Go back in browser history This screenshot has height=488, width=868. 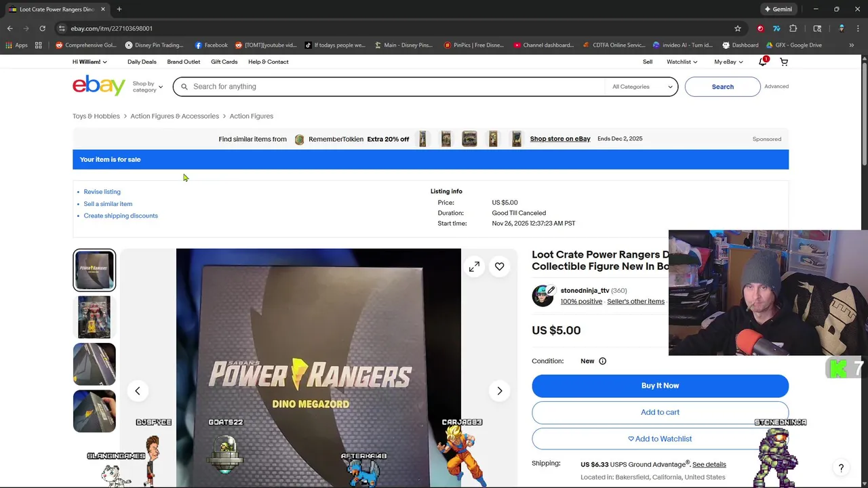(9, 28)
